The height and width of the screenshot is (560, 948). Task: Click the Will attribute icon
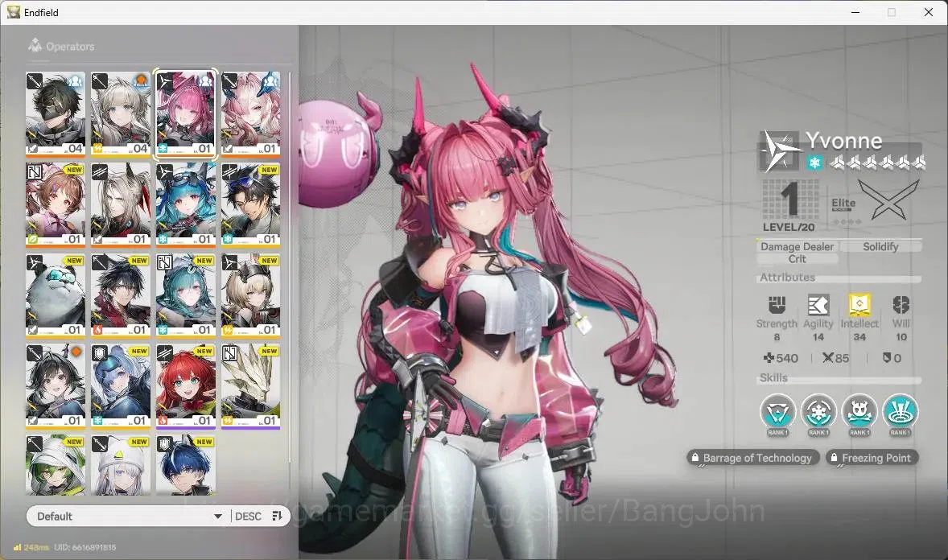[x=901, y=305]
